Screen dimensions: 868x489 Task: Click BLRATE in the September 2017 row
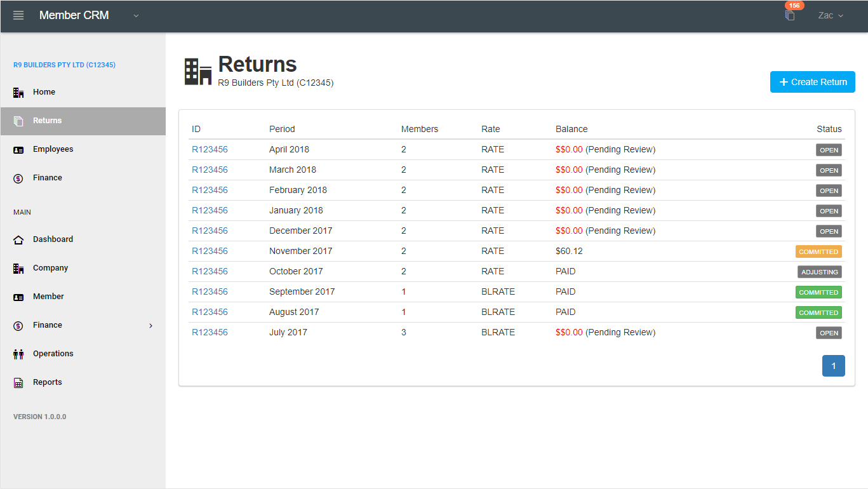[498, 291]
